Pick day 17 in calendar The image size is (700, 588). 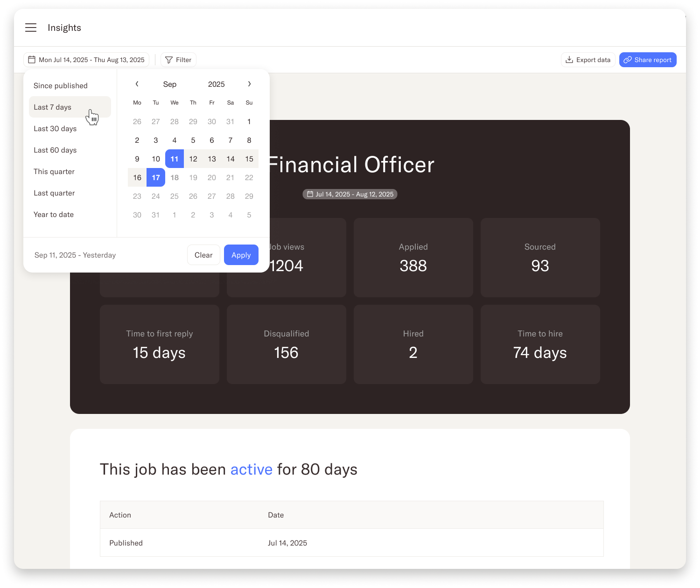(x=156, y=177)
